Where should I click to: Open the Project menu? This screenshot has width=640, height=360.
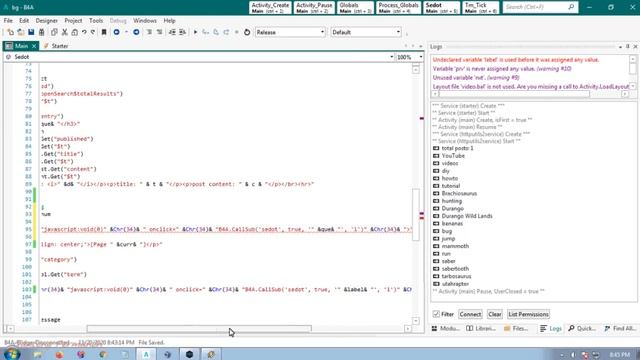point(73,20)
